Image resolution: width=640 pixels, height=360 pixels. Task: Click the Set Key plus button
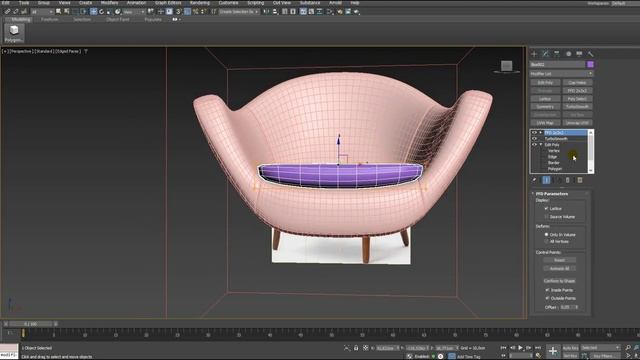[553, 351]
